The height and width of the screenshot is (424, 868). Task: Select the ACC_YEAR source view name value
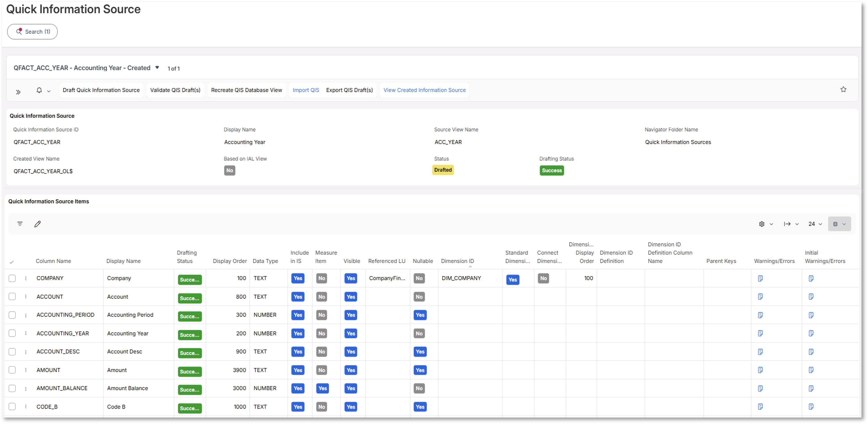tap(448, 142)
